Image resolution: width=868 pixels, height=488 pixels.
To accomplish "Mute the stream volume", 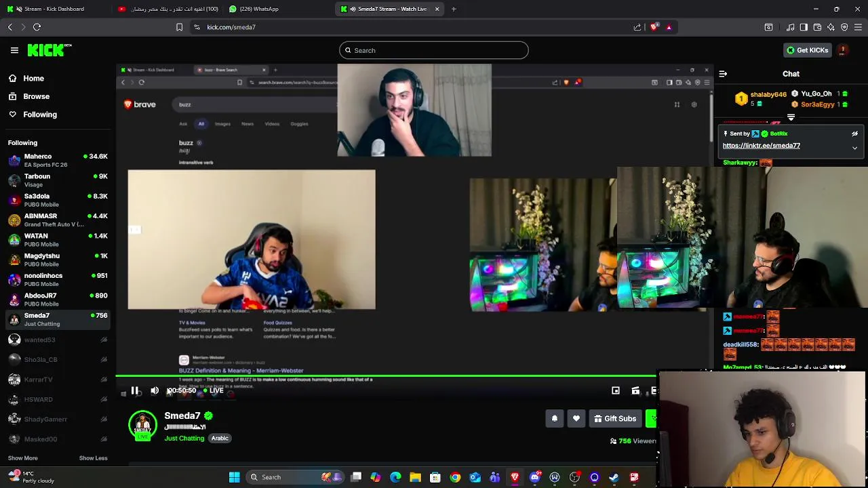I will [155, 390].
